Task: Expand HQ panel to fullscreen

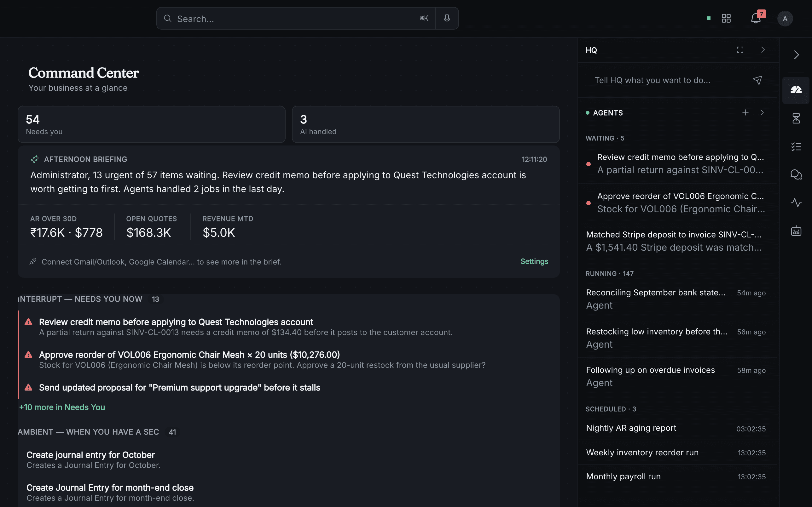Action: (x=740, y=50)
